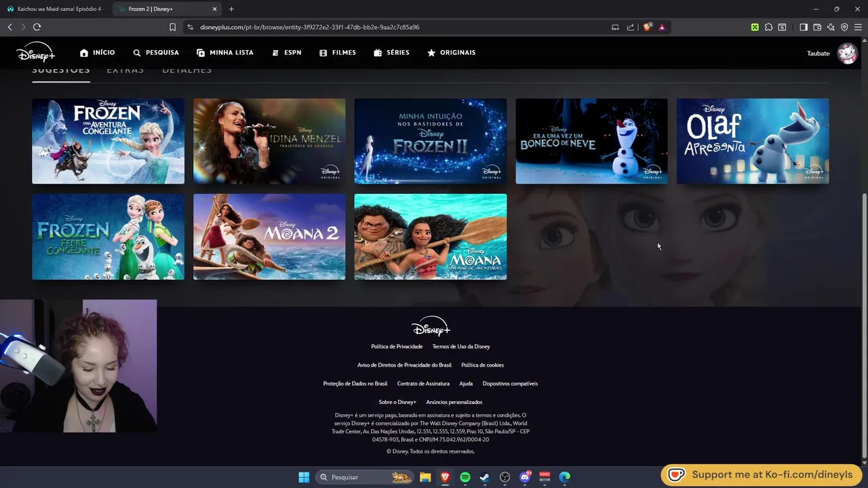The height and width of the screenshot is (488, 868).
Task: Open the Extensions puzzle icon
Action: [x=768, y=27]
